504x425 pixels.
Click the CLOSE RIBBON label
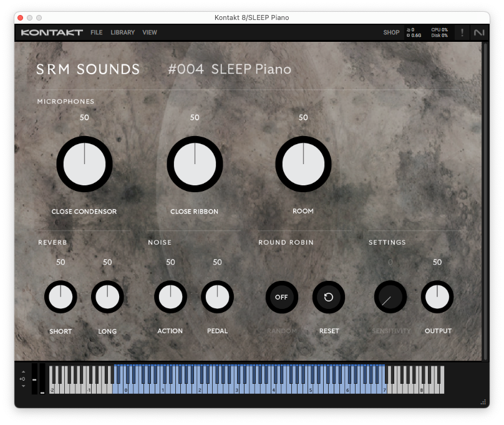194,212
